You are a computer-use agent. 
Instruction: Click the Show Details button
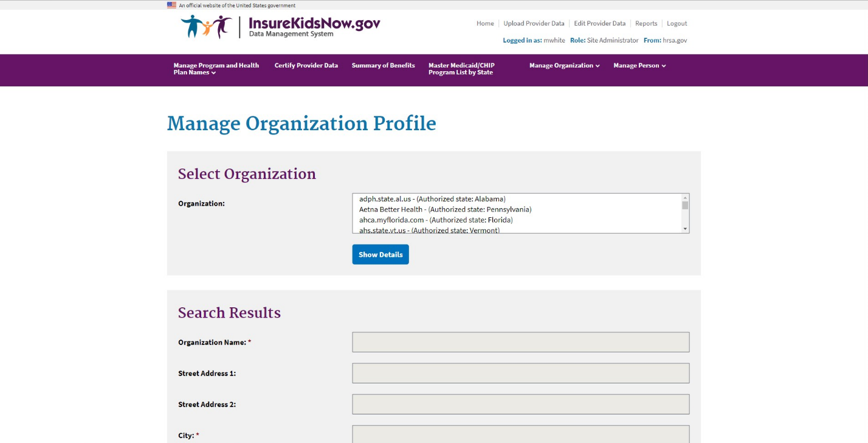click(381, 254)
